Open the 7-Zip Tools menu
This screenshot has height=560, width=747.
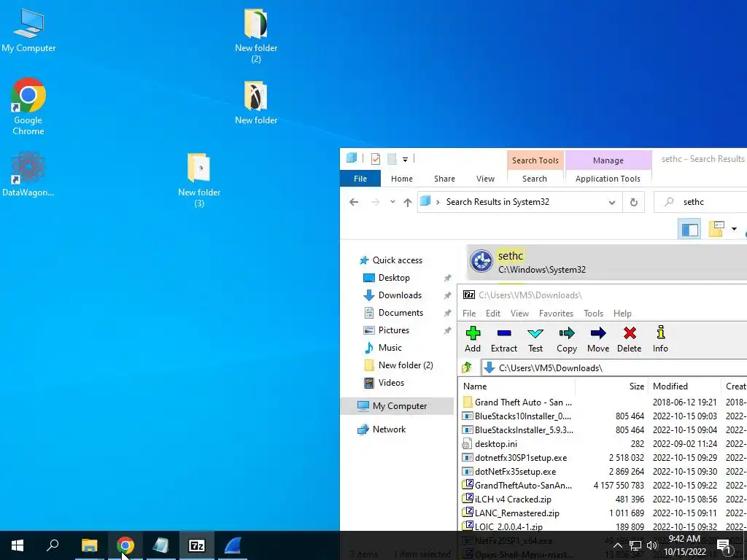click(x=593, y=314)
